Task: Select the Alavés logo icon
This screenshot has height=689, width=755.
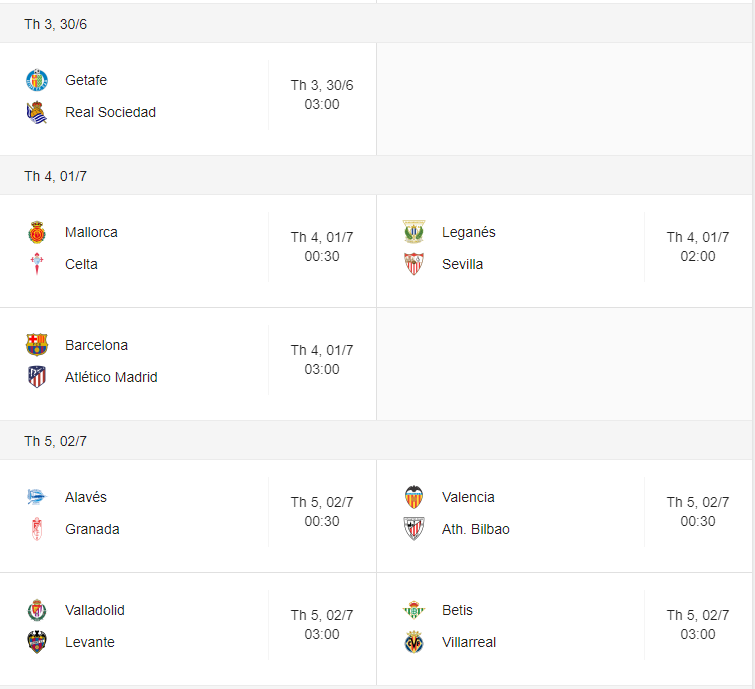Action: pos(37,497)
